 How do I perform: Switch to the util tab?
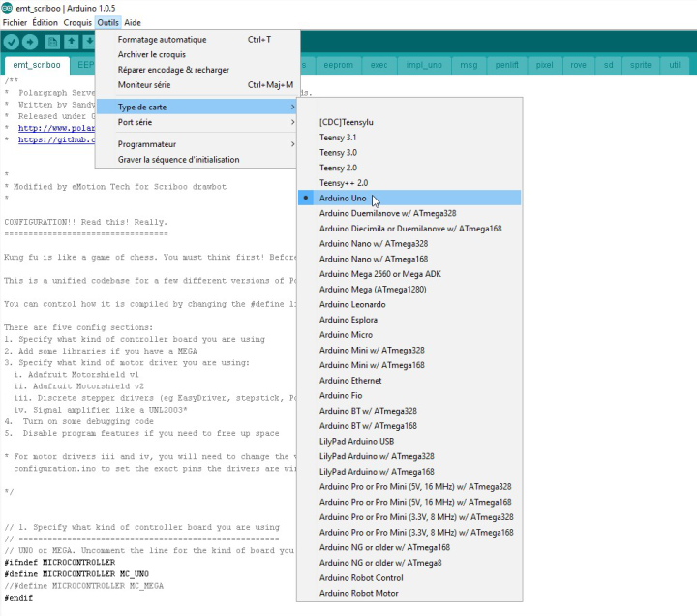point(675,65)
